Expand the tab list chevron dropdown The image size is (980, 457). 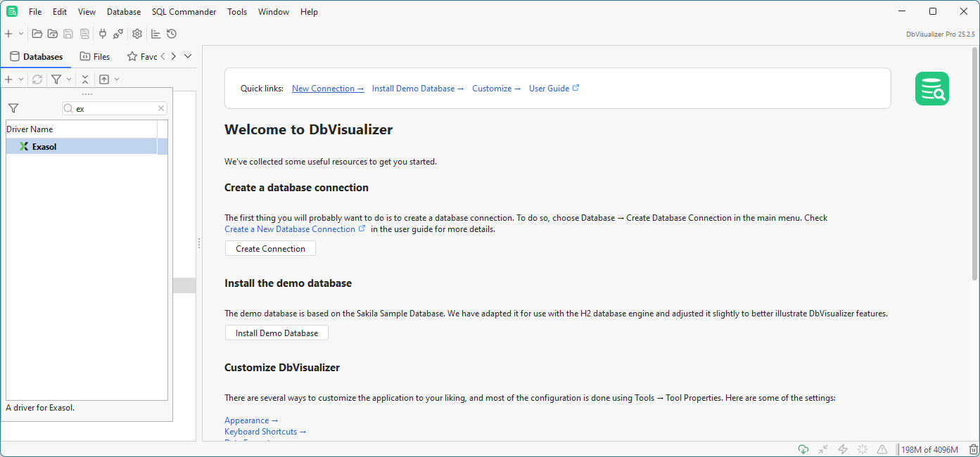(x=188, y=56)
